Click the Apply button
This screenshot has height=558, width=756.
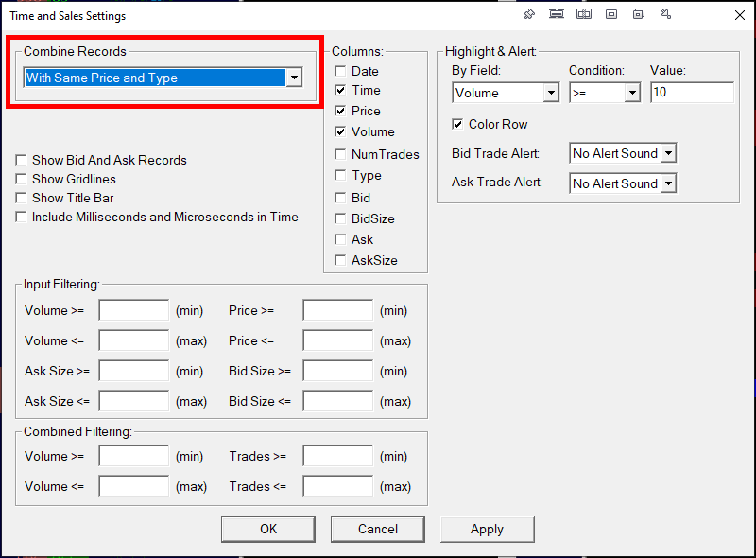(487, 529)
